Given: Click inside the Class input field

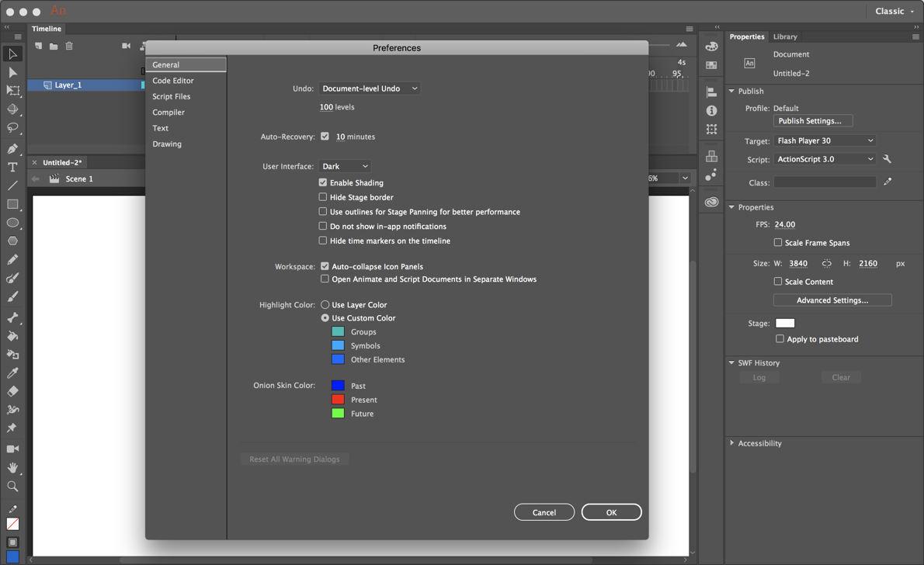Looking at the screenshot, I should tap(825, 182).
